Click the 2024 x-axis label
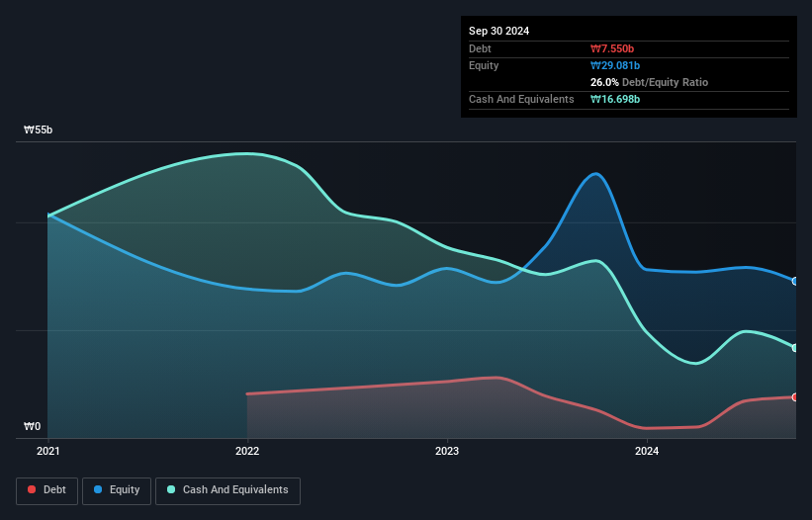This screenshot has width=812, height=520. coord(647,451)
